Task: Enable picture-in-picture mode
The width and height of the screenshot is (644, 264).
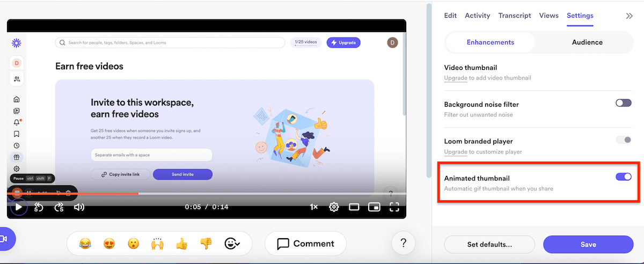Action: tap(374, 207)
